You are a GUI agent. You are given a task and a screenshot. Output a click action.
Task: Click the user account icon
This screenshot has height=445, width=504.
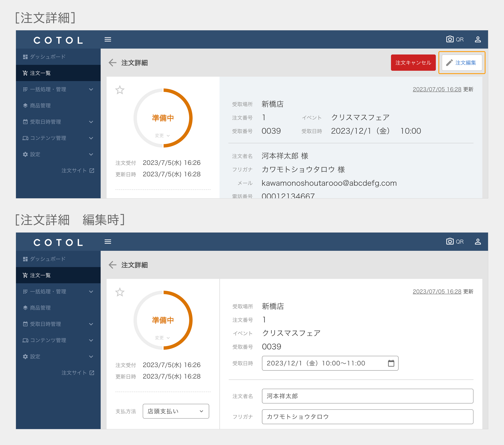coord(478,39)
